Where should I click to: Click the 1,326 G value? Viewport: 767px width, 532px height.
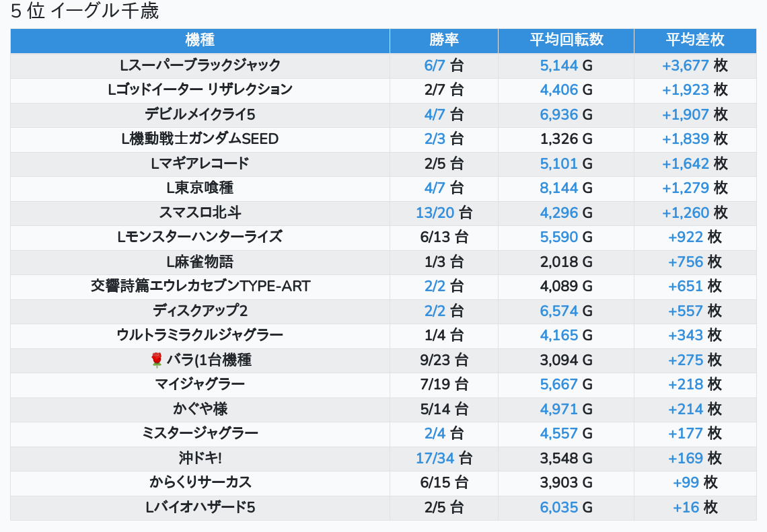click(x=566, y=139)
